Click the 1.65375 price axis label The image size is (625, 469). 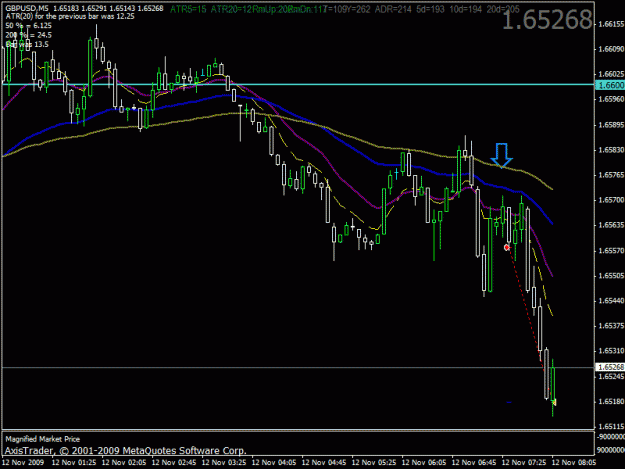[x=611, y=326]
